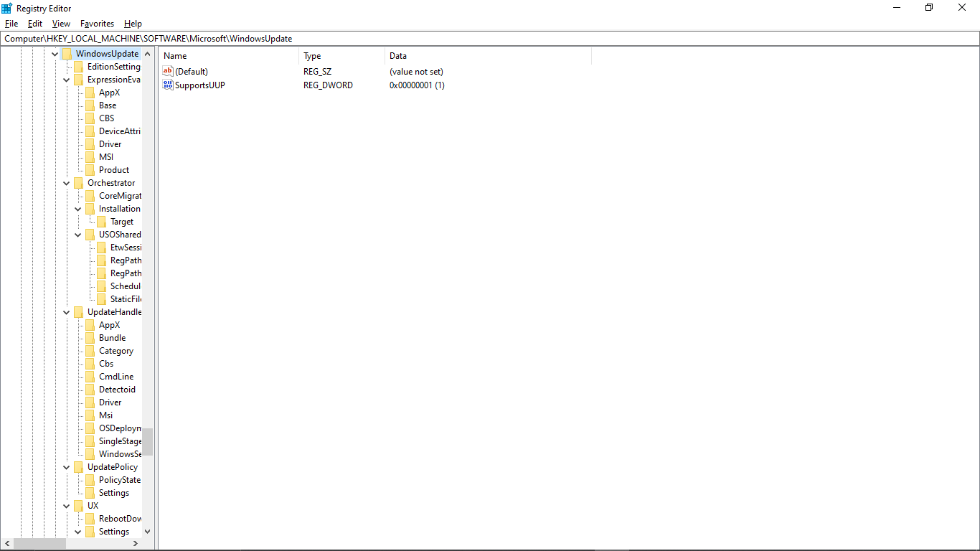Click the REG_DWORD type cell
This screenshot has height=551, width=980.
[328, 85]
